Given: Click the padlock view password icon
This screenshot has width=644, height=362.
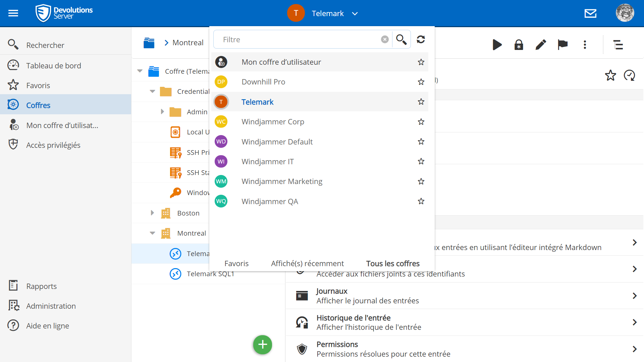Looking at the screenshot, I should tap(519, 45).
